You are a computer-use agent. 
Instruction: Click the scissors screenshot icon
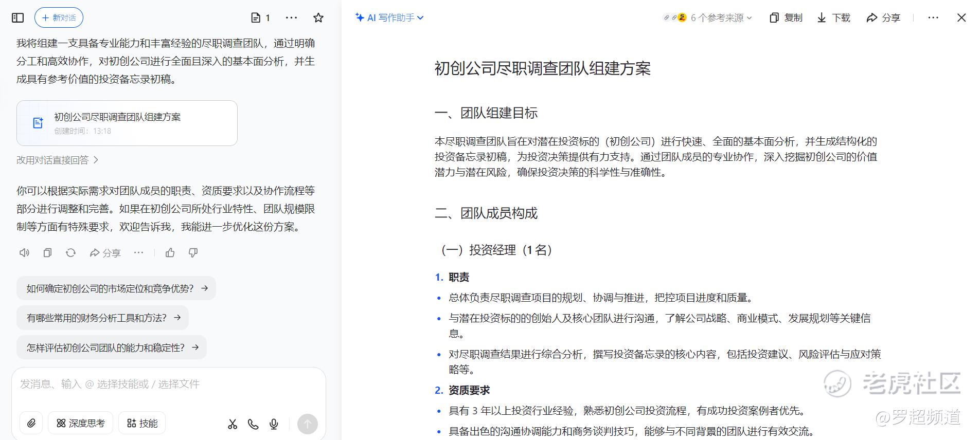click(233, 424)
